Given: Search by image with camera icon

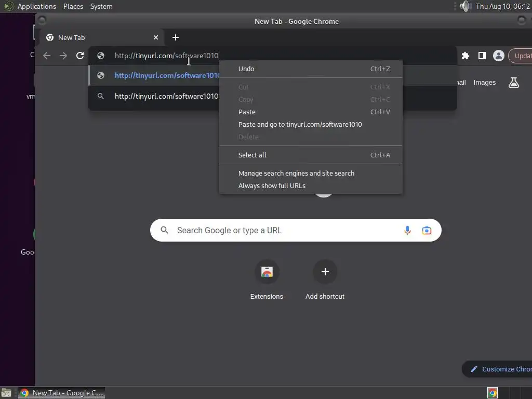Looking at the screenshot, I should (x=427, y=230).
